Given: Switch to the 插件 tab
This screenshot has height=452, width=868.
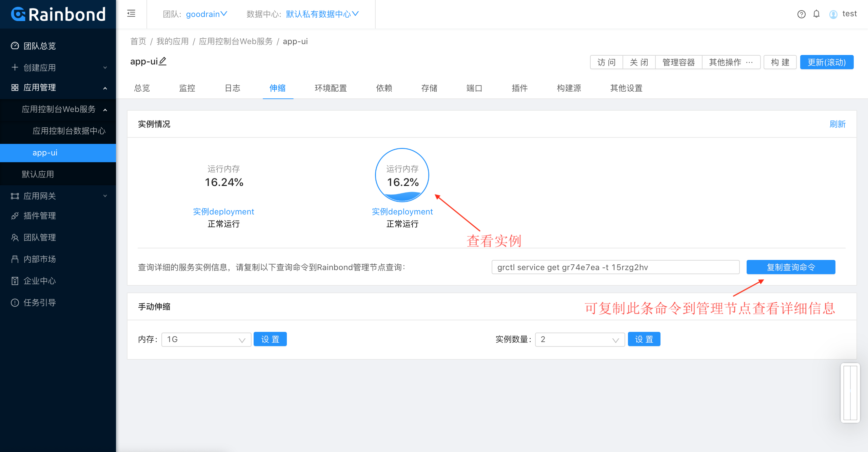Looking at the screenshot, I should [520, 88].
